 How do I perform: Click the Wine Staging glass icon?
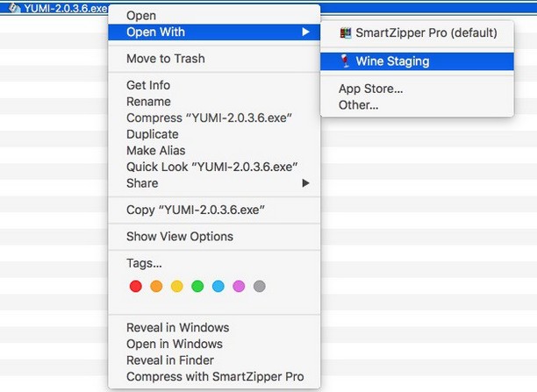click(345, 61)
